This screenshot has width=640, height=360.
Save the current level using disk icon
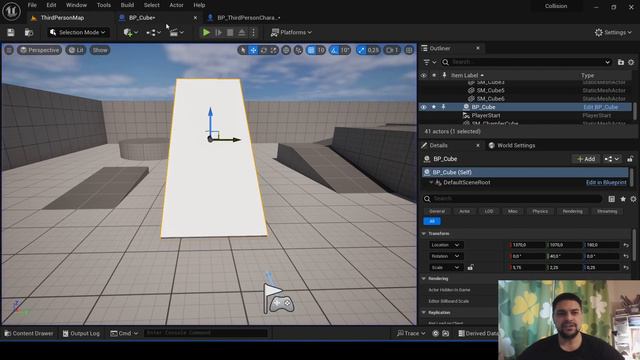pyautogui.click(x=11, y=32)
